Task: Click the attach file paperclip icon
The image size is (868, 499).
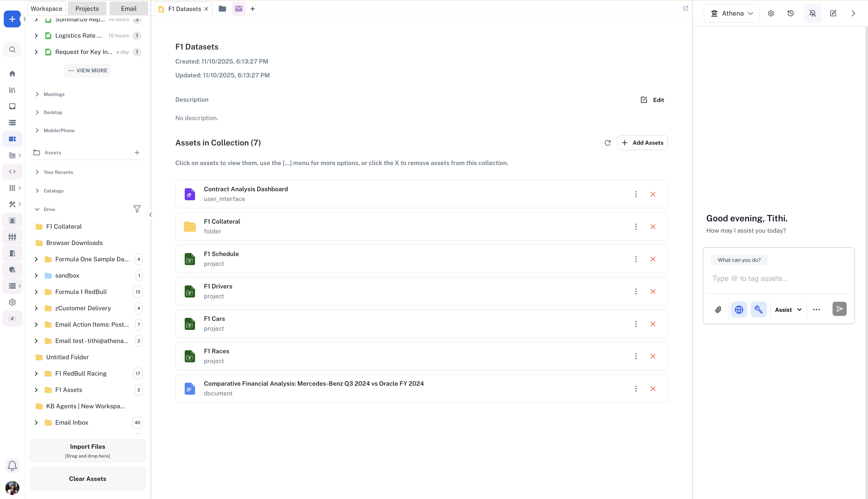Action: (x=718, y=310)
